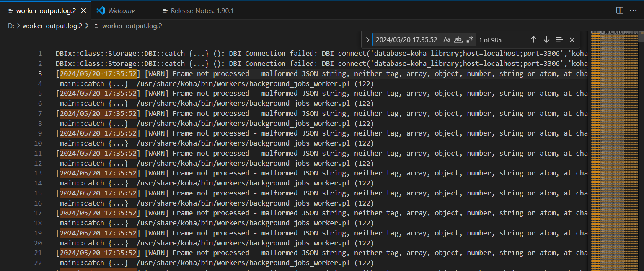Open the D: drive breadcrumb
The image size is (644, 271).
point(11,26)
